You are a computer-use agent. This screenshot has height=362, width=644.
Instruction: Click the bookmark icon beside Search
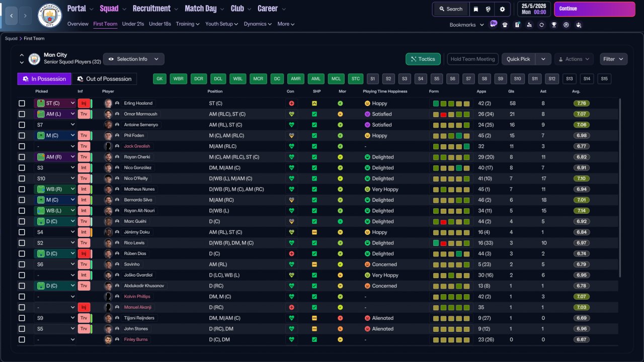[x=476, y=9]
